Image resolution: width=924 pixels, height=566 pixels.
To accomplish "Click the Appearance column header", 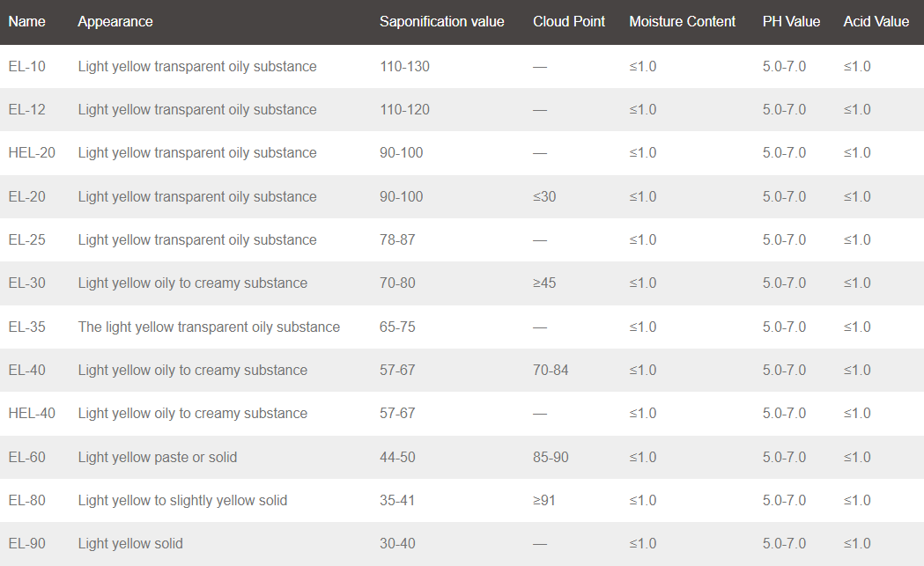I will coord(115,22).
